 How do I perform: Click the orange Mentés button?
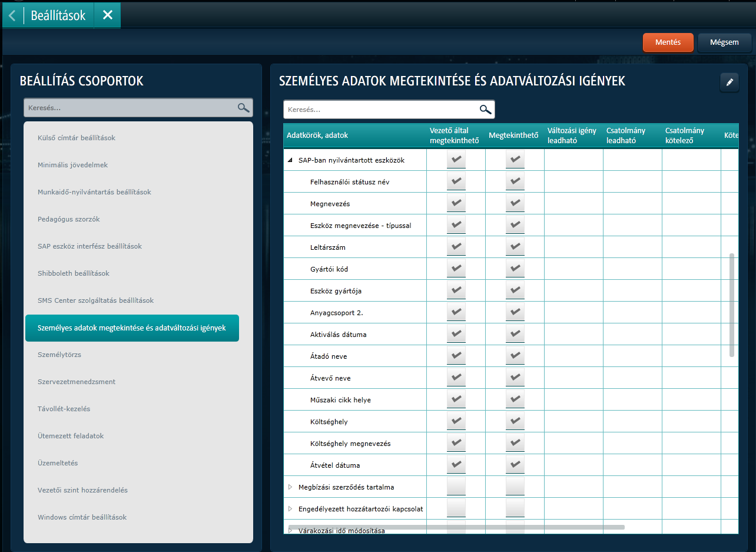[668, 42]
